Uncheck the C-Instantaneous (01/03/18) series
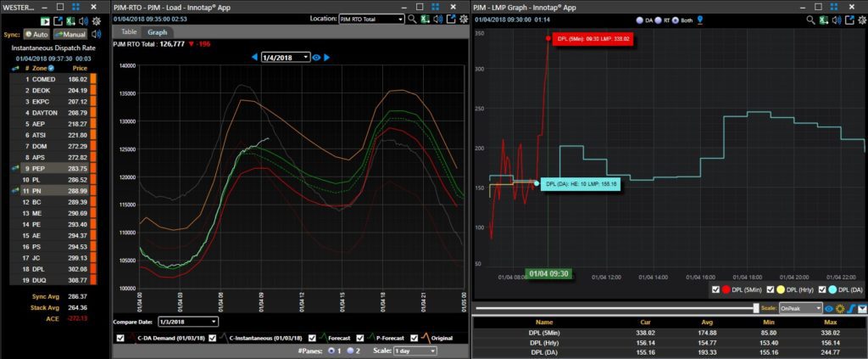Screen dimensions: 868x359 (x=213, y=338)
